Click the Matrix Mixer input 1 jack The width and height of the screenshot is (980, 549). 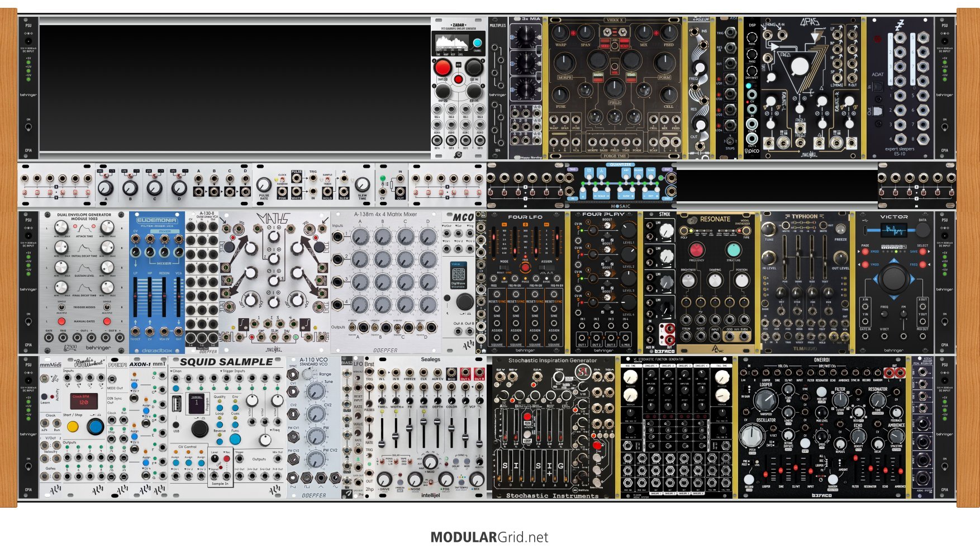[338, 237]
